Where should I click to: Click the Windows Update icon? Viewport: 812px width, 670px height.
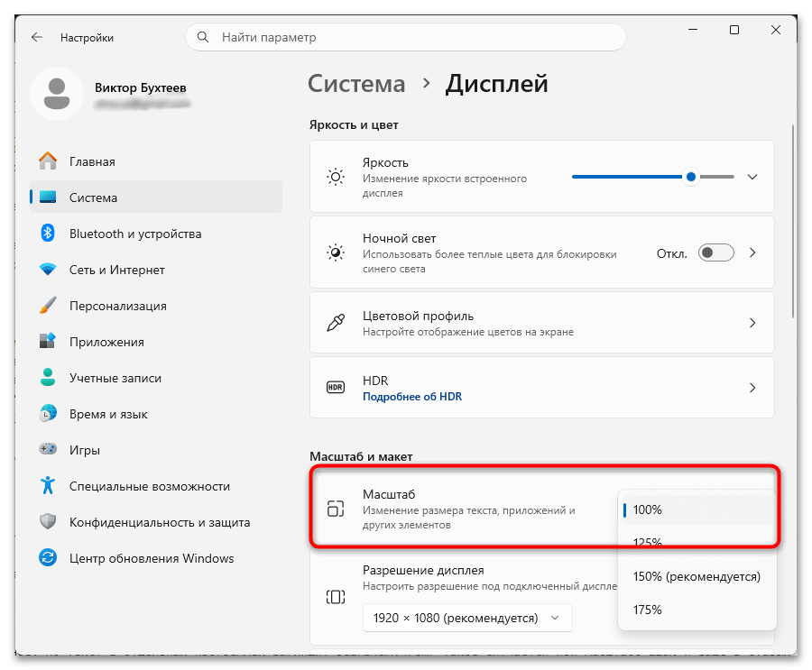[48, 557]
